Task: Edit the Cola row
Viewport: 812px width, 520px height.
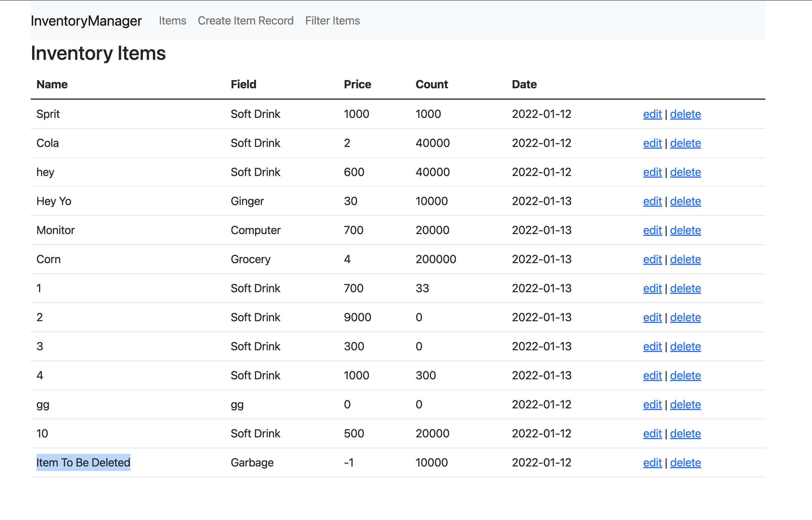Action: [x=652, y=143]
